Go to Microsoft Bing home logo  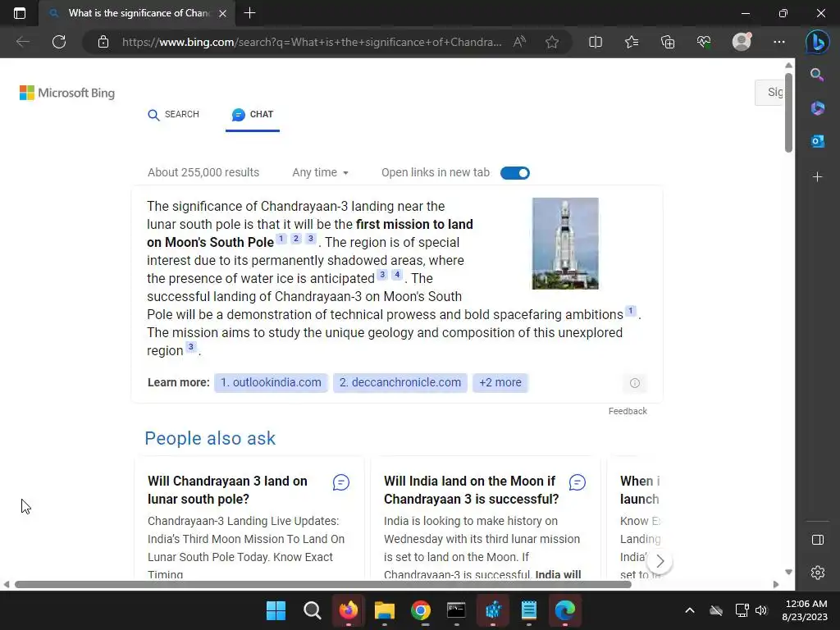coord(67,93)
